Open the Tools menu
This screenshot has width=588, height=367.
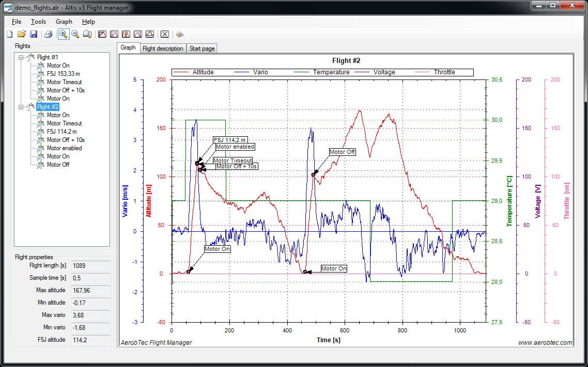(x=38, y=22)
